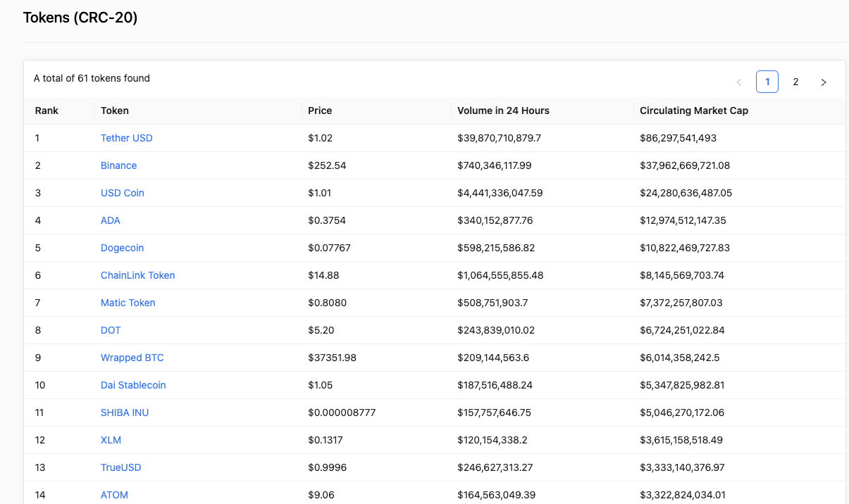
Task: Select the XLM token
Action: [111, 440]
